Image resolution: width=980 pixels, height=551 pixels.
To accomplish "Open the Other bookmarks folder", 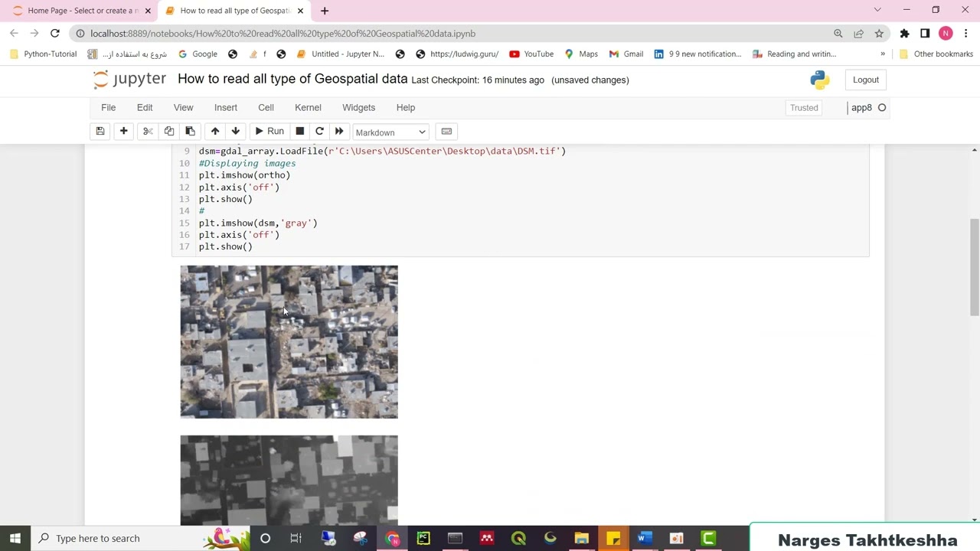I will (x=936, y=54).
